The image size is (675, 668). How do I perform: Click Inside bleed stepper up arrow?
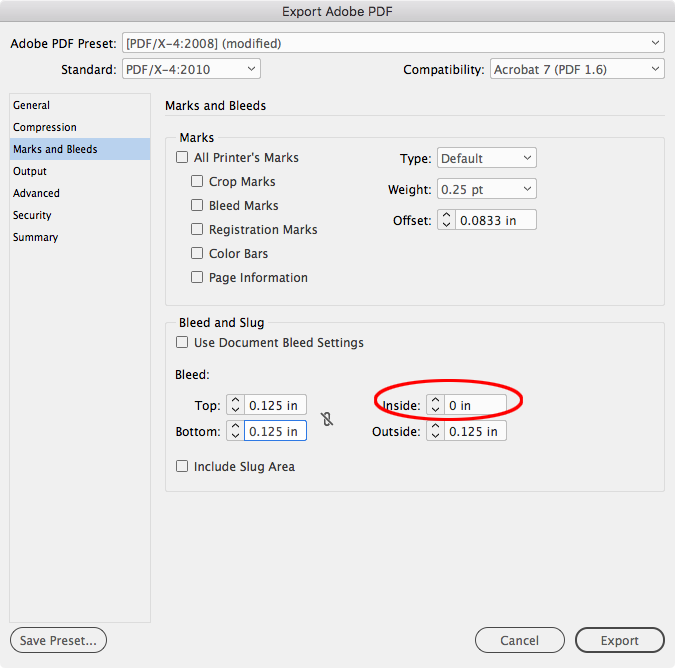(x=435, y=400)
